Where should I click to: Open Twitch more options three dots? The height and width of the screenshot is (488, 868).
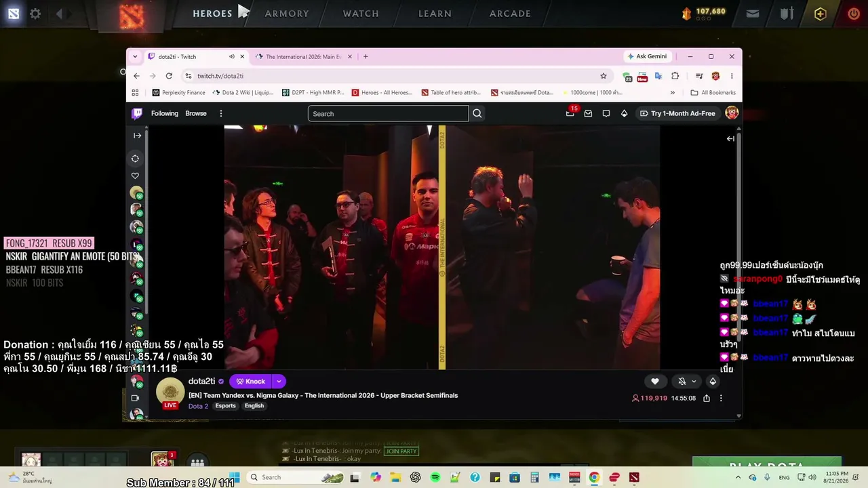point(220,113)
